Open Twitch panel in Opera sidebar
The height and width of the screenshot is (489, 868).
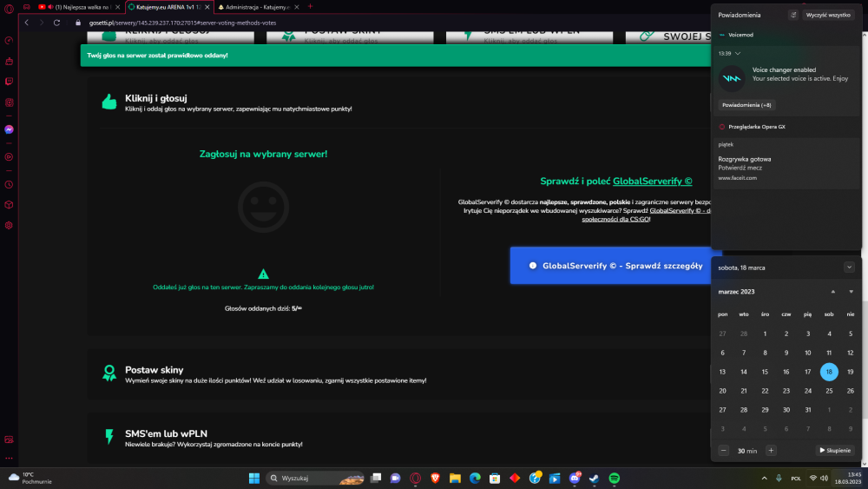pos(9,82)
